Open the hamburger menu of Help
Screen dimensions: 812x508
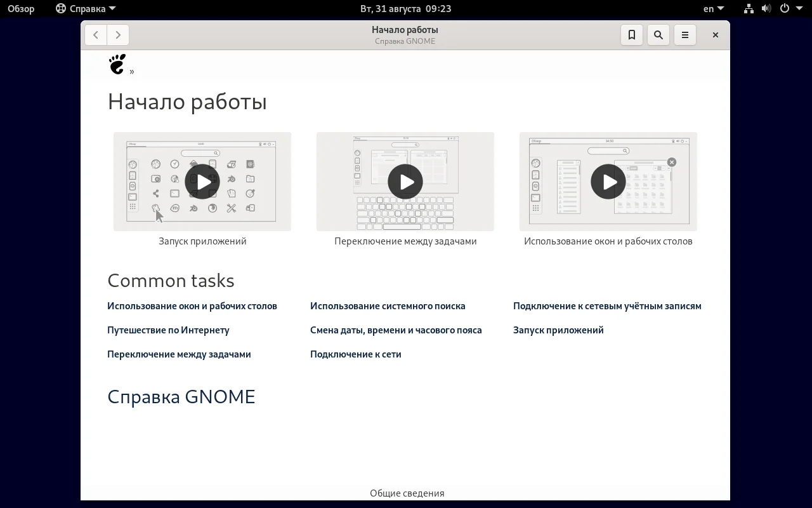[x=684, y=35]
